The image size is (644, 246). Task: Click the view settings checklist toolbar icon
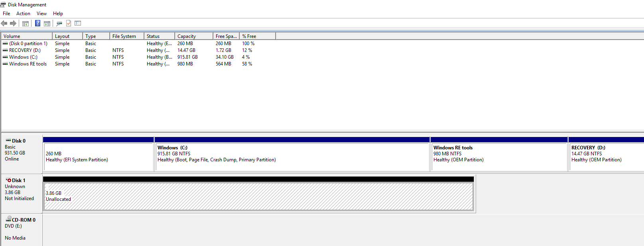[x=78, y=23]
